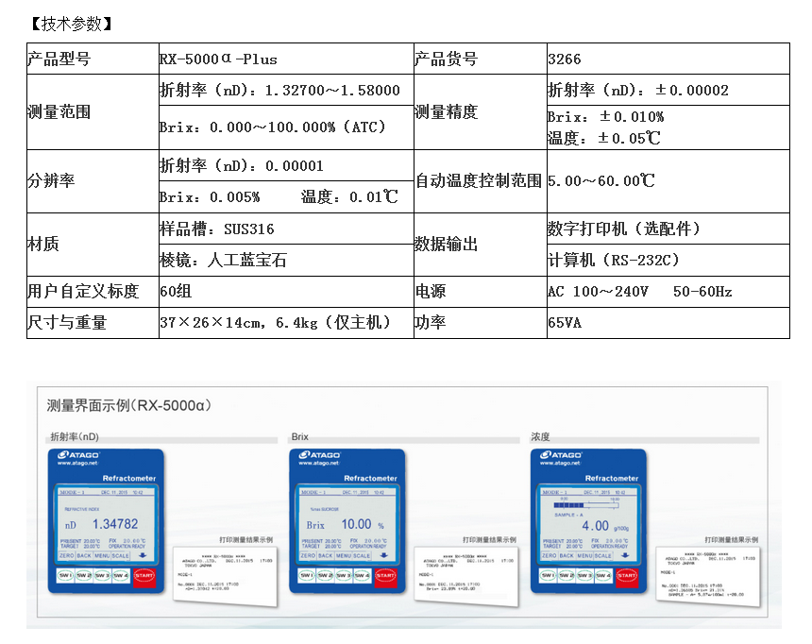The image size is (812, 644).
Task: Click the nD 1.34782 reading on the display
Action: [x=102, y=524]
